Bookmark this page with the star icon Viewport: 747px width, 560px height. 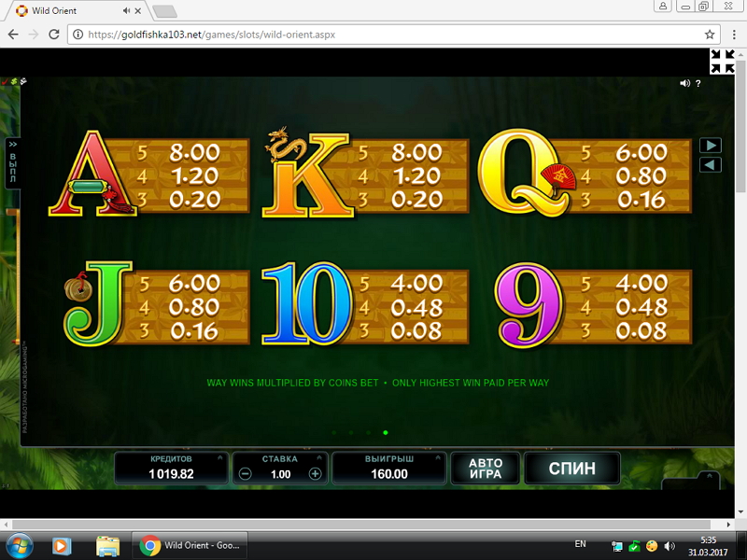click(710, 35)
